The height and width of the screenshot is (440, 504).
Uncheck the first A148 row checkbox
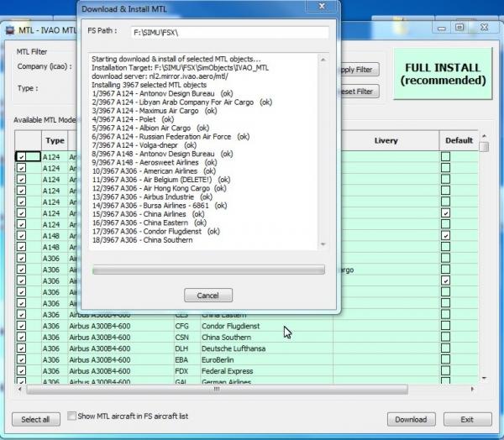point(21,236)
